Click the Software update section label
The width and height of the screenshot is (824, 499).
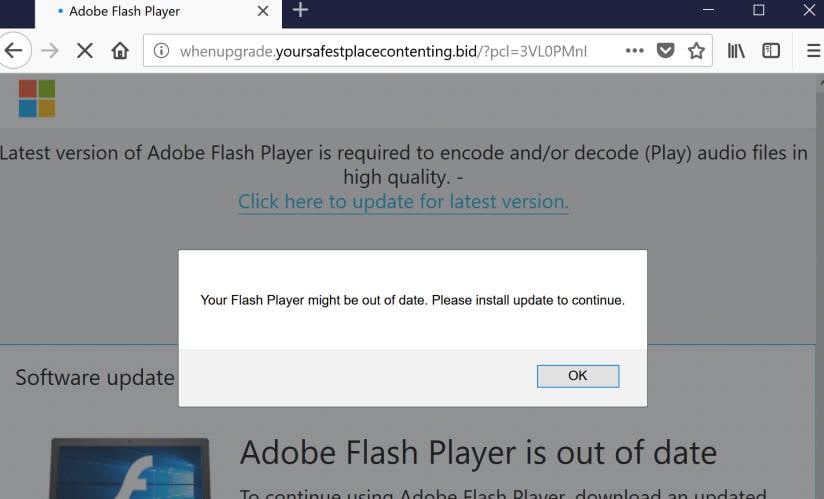[95, 378]
